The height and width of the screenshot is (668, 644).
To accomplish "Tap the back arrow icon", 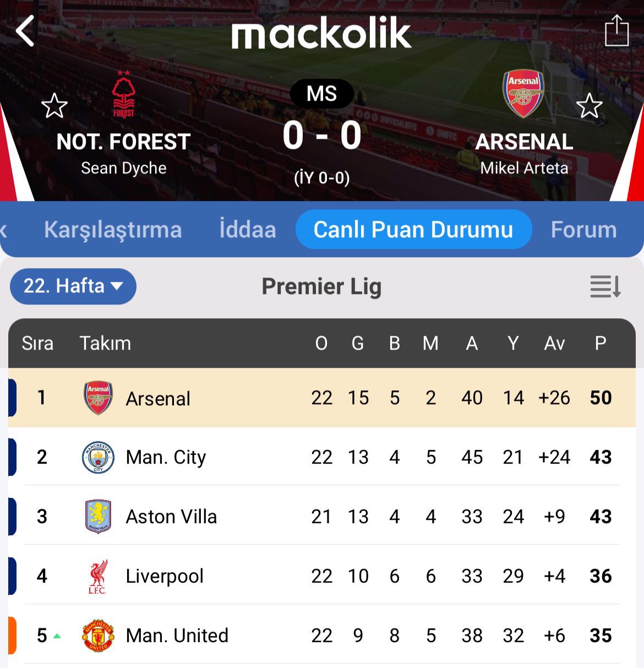I will [25, 31].
